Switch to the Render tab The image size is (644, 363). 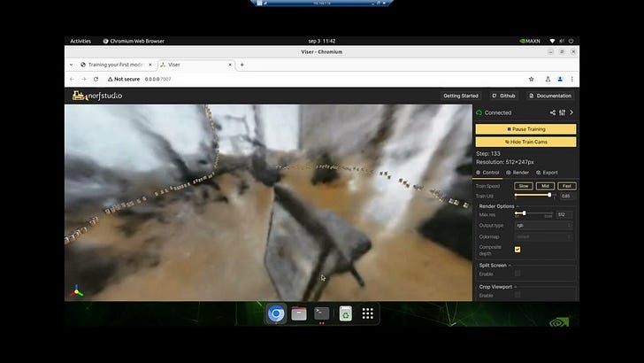pos(517,173)
